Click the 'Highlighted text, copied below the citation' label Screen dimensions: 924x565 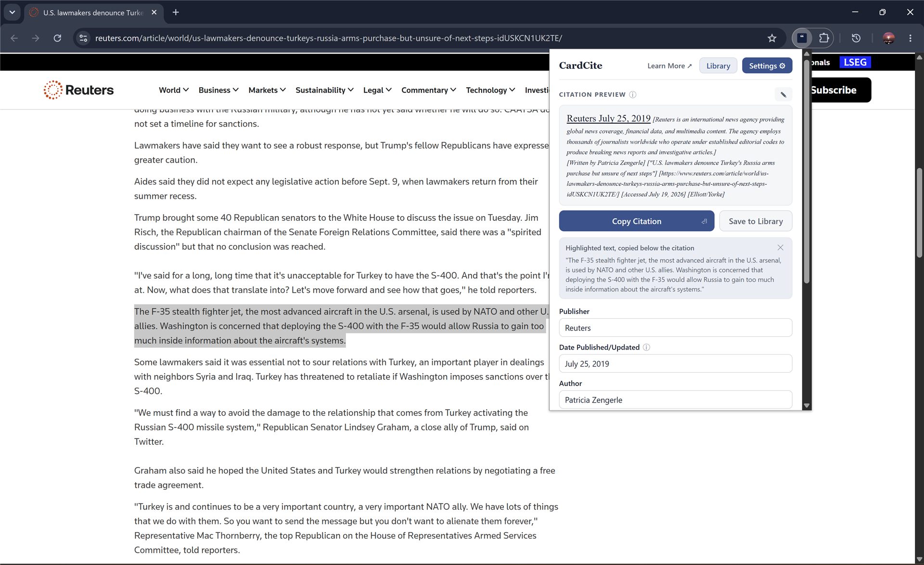point(629,248)
